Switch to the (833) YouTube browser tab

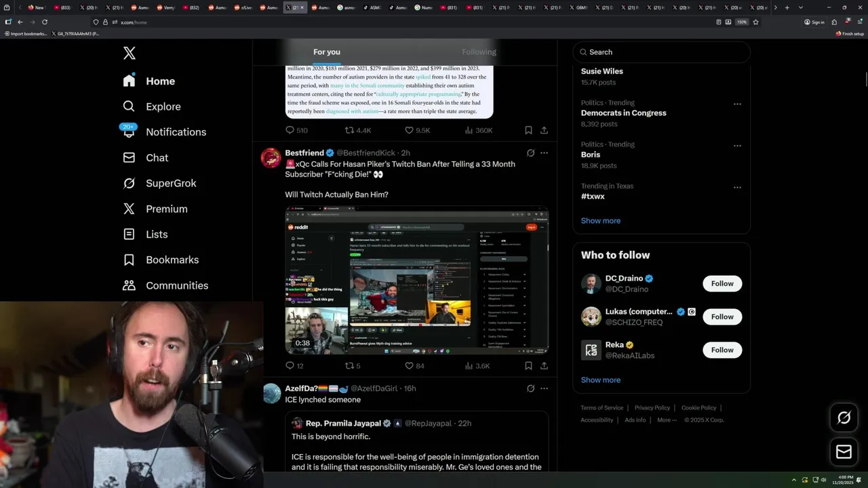click(x=62, y=7)
